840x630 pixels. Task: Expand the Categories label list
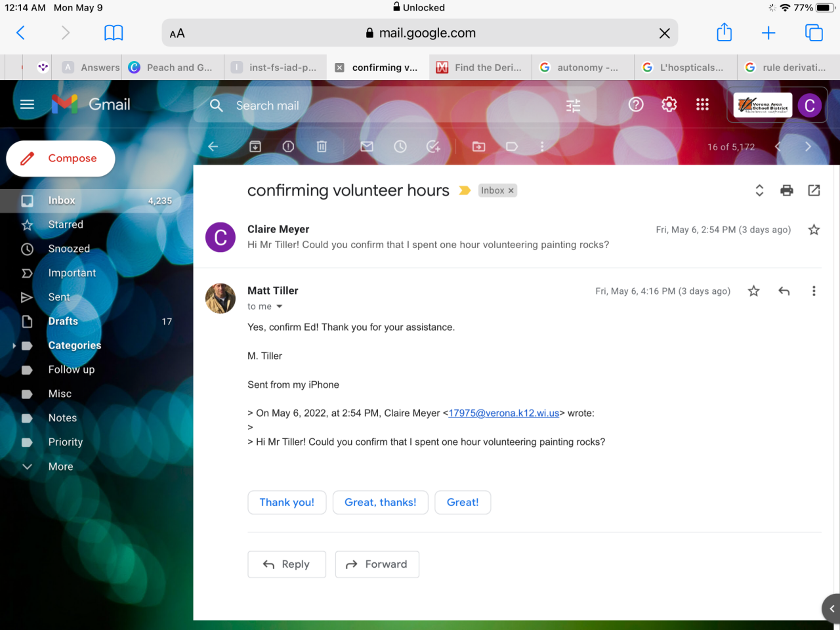tap(14, 346)
